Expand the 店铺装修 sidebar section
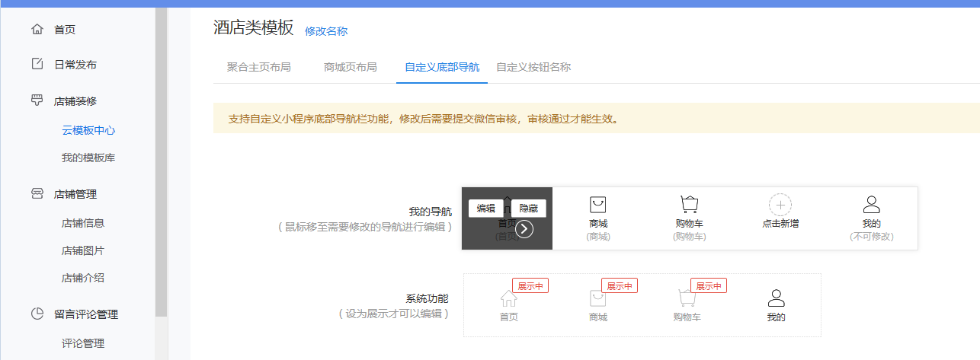This screenshot has width=980, height=360. (75, 100)
